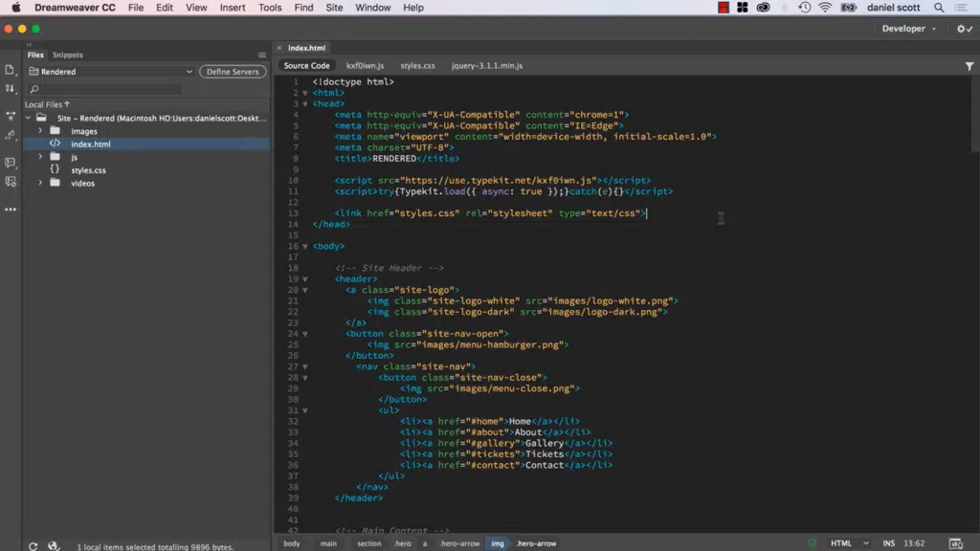Expand the js folder
The width and height of the screenshot is (980, 551).
pos(40,157)
